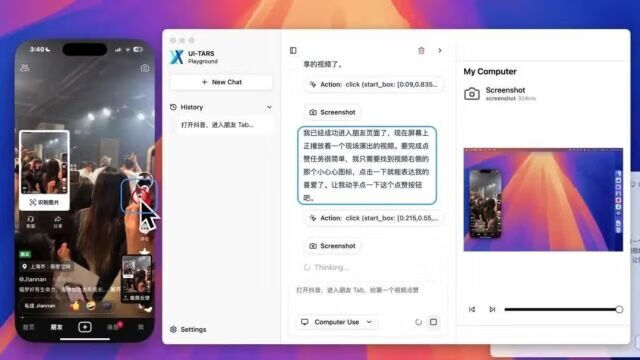Image resolution: width=640 pixels, height=360 pixels.
Task: Skip to the previous step in playback
Action: [472, 309]
